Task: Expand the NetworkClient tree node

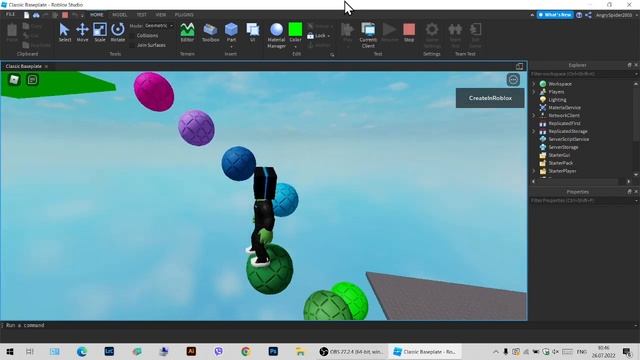Action: pos(534,116)
